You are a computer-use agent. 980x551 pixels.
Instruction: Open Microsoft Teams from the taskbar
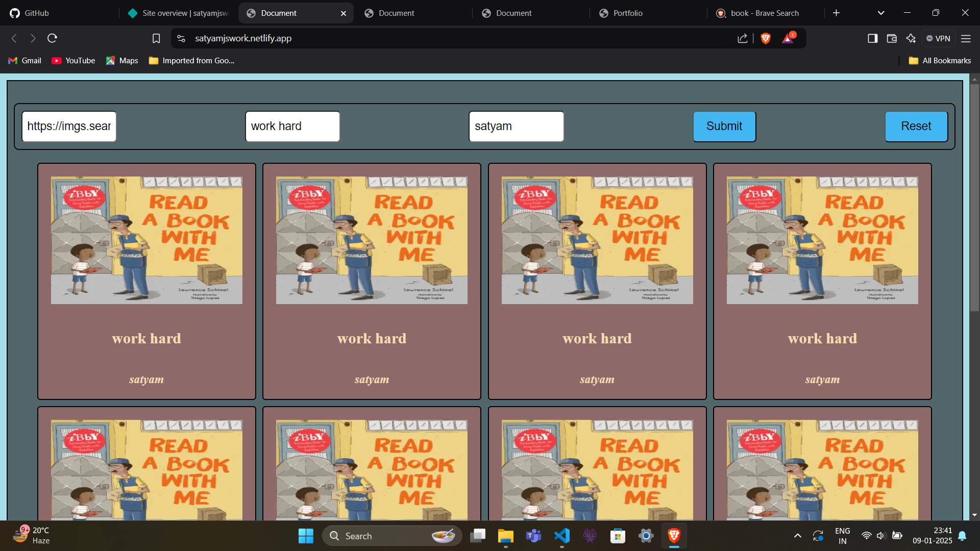(533, 536)
